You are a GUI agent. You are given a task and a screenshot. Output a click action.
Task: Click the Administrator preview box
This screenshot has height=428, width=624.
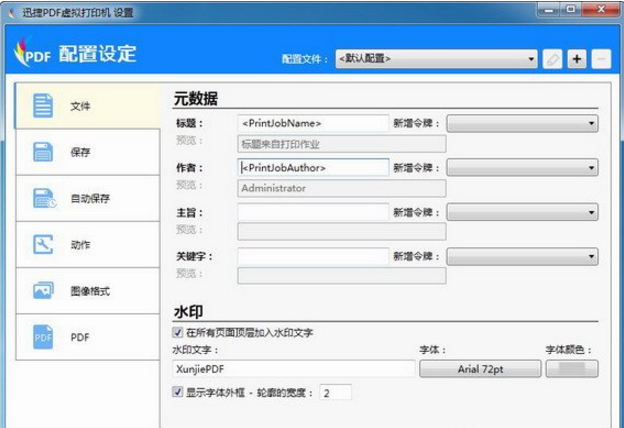(x=342, y=188)
